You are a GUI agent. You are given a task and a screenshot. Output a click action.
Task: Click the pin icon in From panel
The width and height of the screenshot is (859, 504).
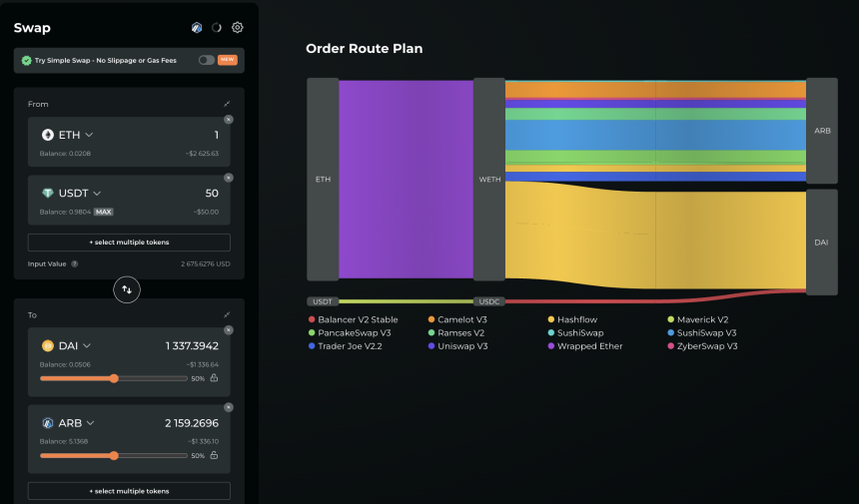pos(227,104)
